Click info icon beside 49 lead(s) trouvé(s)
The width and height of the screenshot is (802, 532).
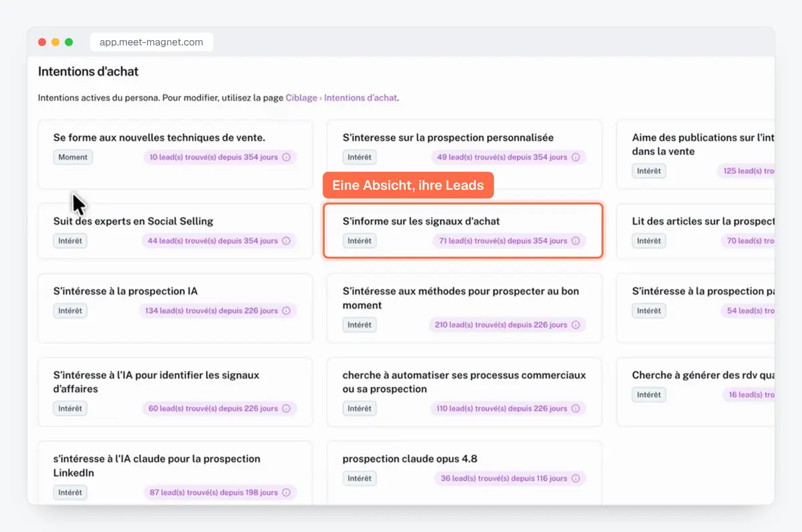pos(575,157)
